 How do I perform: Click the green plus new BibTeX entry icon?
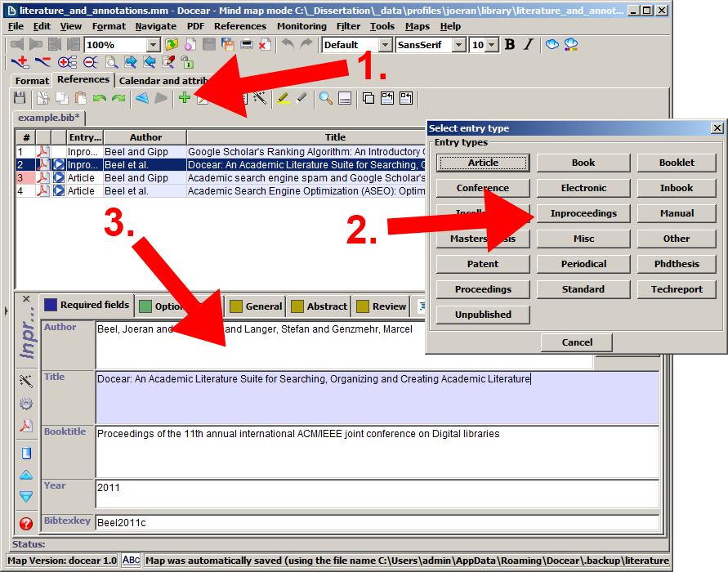point(185,98)
